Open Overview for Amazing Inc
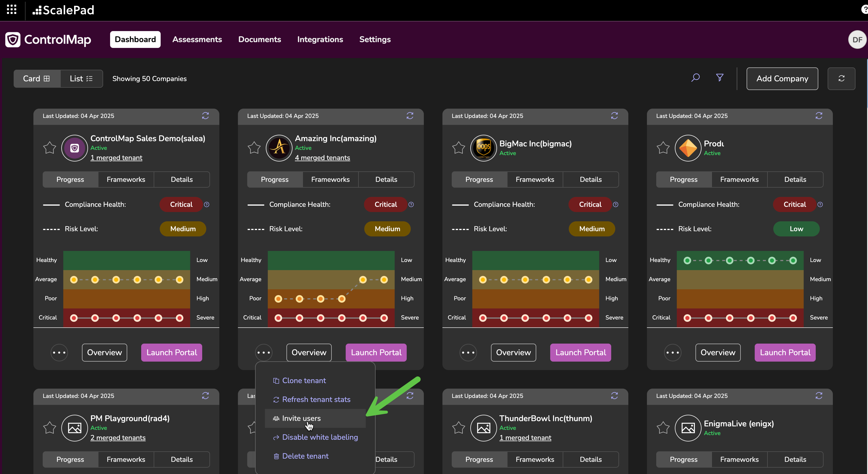The image size is (868, 474). tap(309, 353)
